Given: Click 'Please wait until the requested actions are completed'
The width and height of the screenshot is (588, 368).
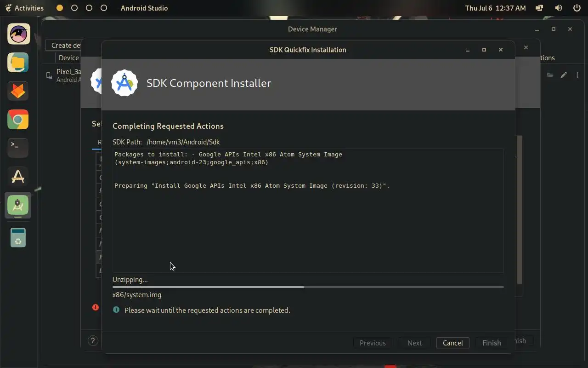Looking at the screenshot, I should point(207,310).
